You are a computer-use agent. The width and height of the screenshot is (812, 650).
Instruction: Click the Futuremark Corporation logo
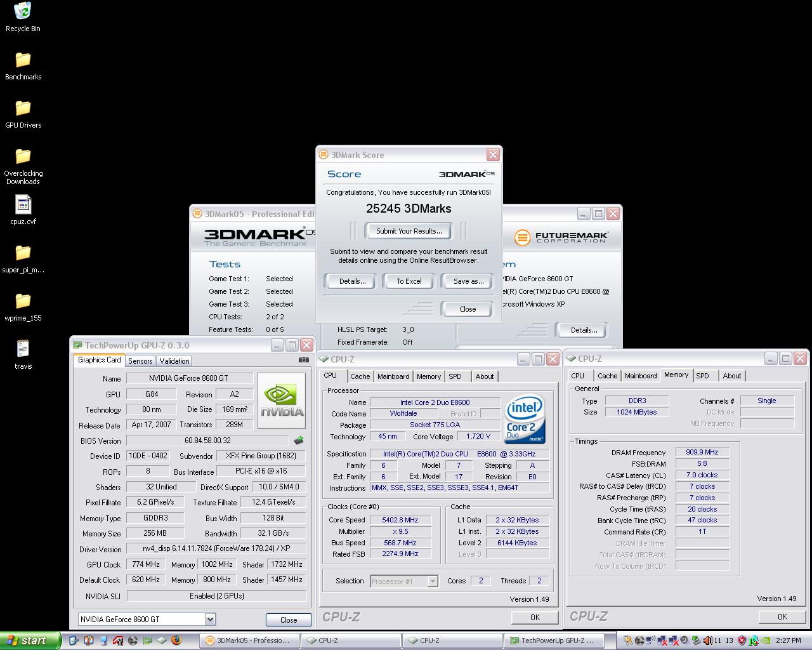coord(561,237)
